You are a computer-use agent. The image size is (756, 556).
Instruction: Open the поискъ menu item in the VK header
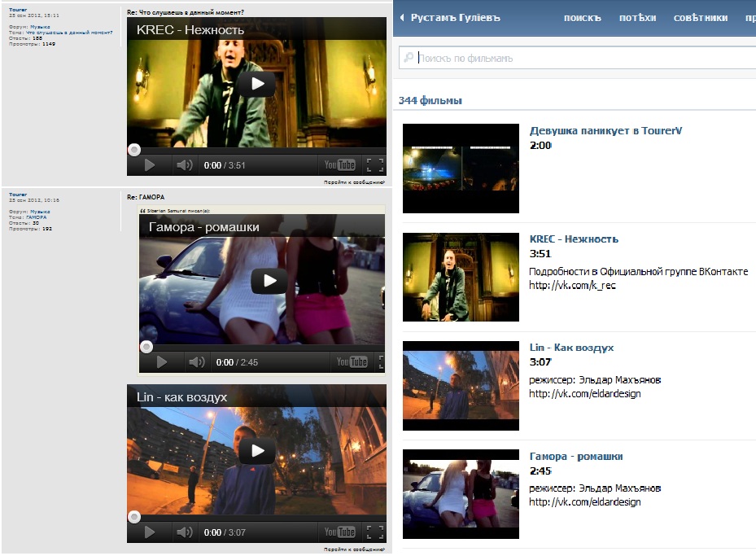coord(583,18)
